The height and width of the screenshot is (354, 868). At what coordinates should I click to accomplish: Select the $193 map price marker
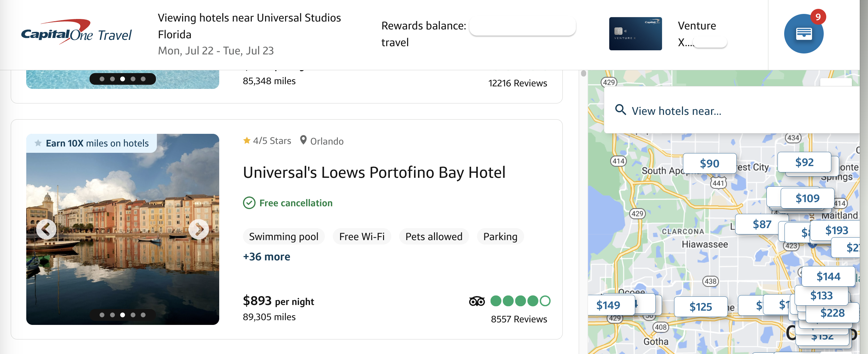[836, 230]
